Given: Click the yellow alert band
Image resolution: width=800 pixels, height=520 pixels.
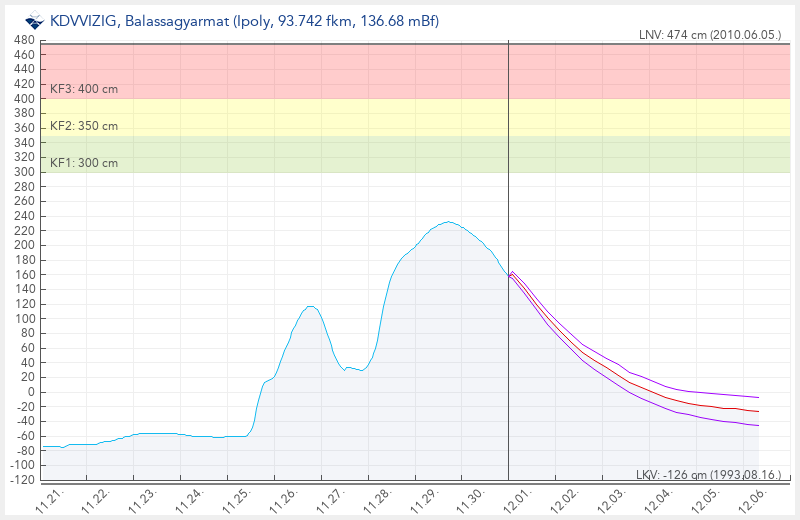Looking at the screenshot, I should (300, 117).
